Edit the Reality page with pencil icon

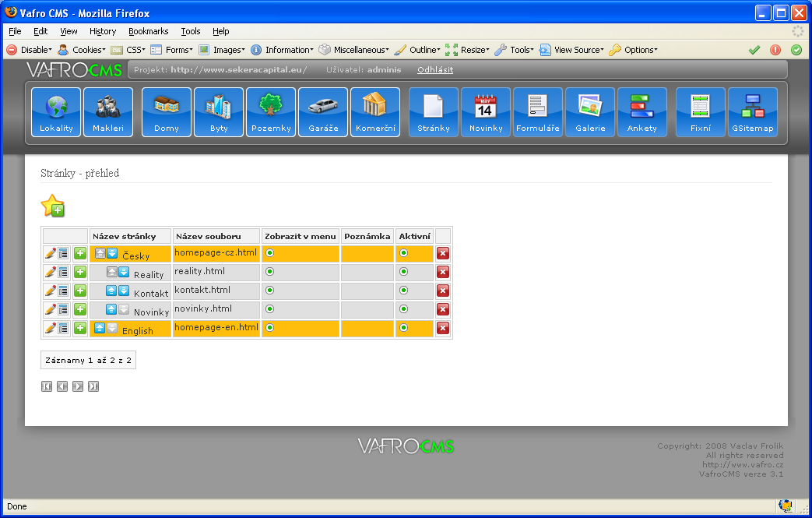click(x=51, y=272)
